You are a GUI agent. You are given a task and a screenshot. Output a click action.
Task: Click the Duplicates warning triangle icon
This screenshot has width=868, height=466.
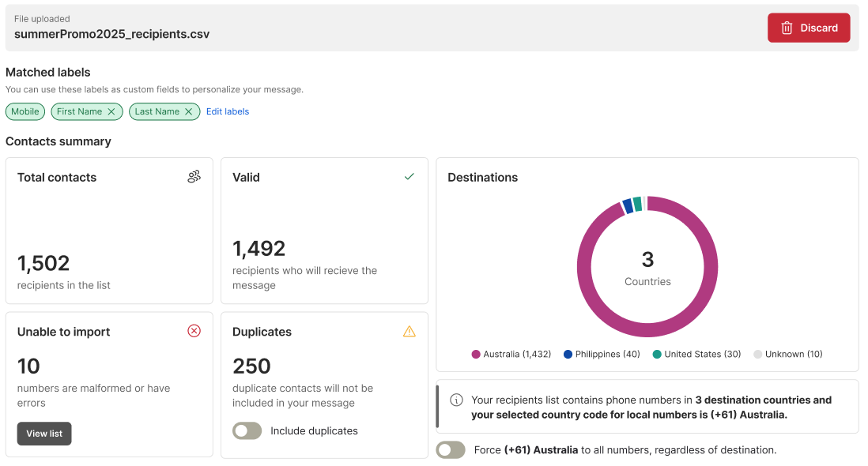coord(409,332)
